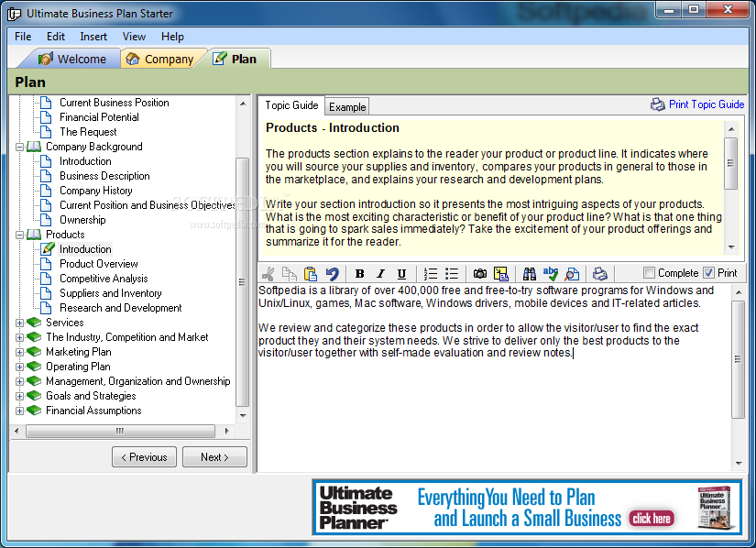Select Suppliers and Inventory topic
The width and height of the screenshot is (756, 548).
(x=110, y=293)
